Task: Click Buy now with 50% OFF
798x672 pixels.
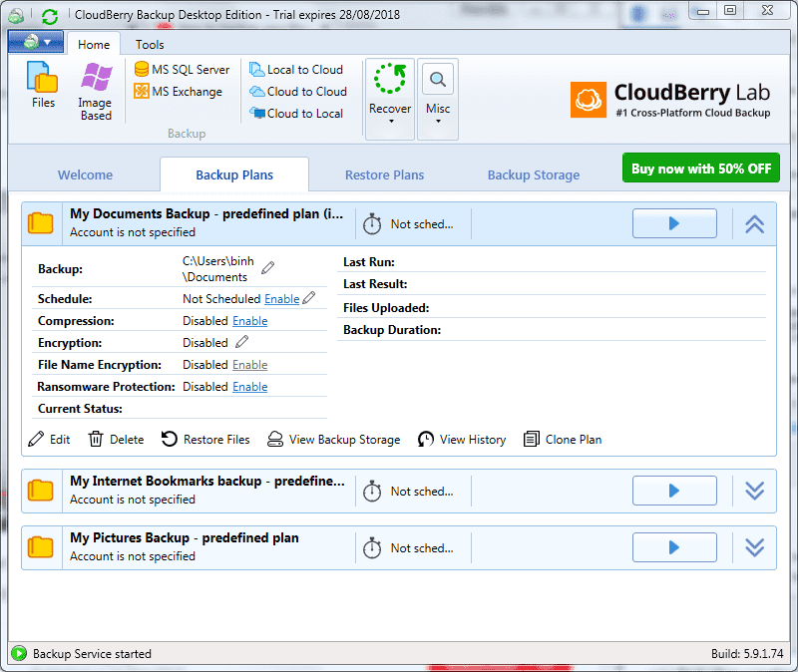Action: pos(701,168)
